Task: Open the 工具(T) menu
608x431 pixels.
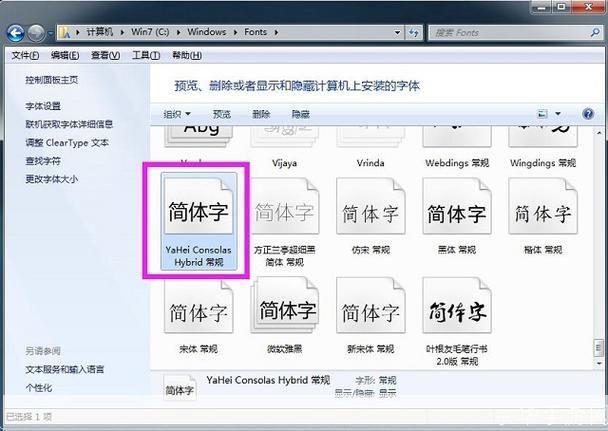Action: tap(146, 55)
